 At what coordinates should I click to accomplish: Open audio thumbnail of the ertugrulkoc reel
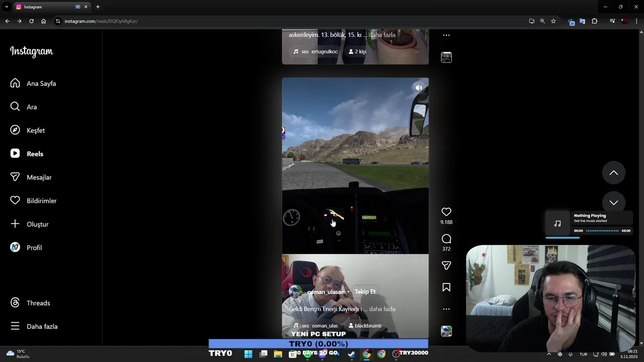(x=446, y=57)
